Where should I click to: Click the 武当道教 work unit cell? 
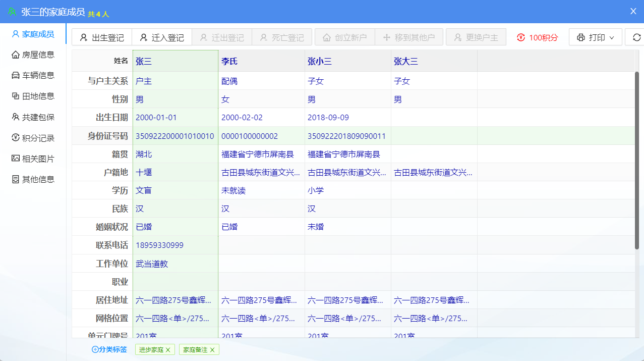point(175,264)
